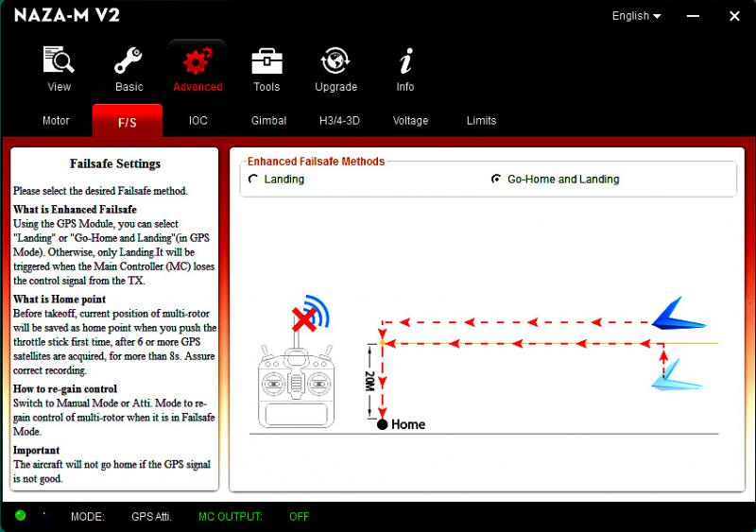Open the View section icon
The width and height of the screenshot is (756, 532).
coord(59,61)
